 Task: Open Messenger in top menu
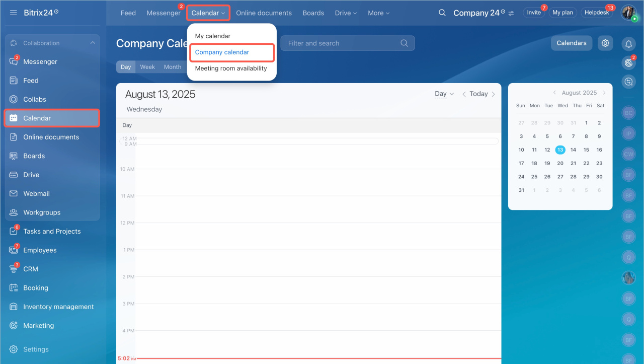164,13
